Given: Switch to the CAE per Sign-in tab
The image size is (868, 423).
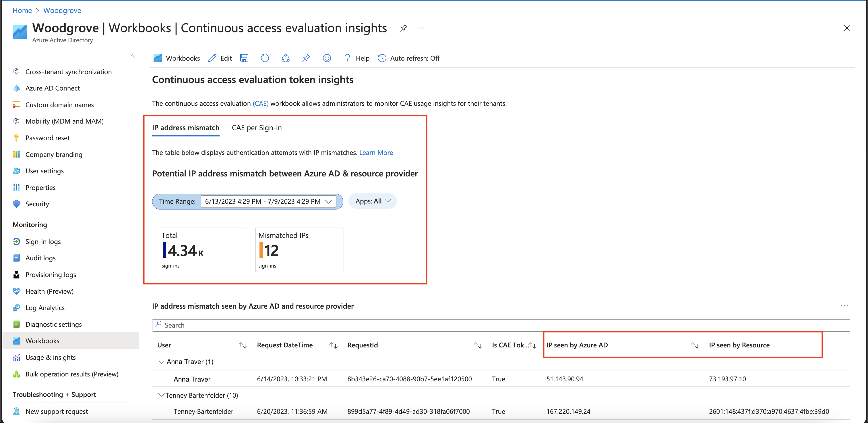Looking at the screenshot, I should [x=257, y=128].
